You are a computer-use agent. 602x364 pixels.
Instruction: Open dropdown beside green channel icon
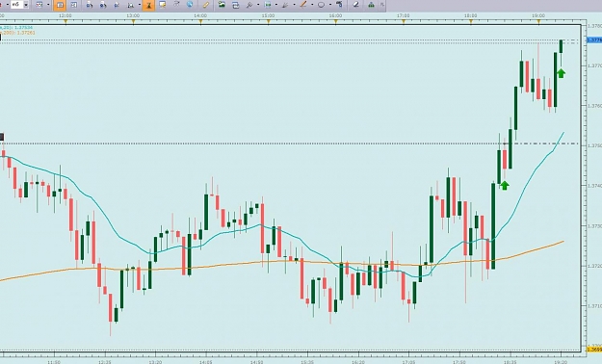point(276,5)
